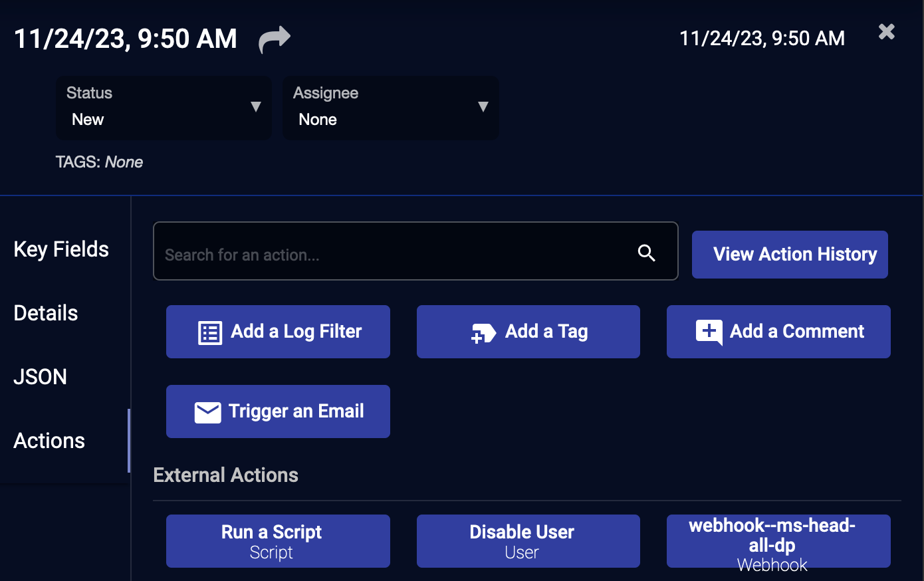
Task: Click the magnifier search icon
Action: click(x=646, y=253)
